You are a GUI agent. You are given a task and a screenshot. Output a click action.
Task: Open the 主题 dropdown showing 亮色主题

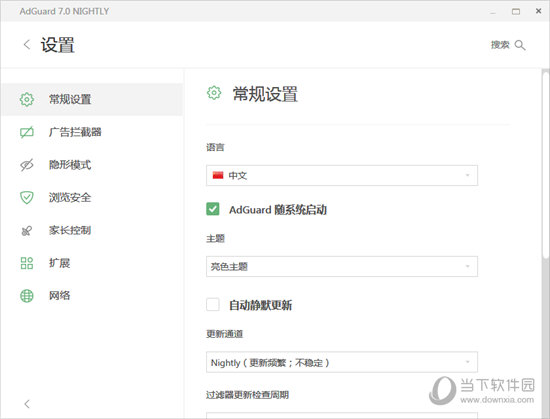(342, 266)
